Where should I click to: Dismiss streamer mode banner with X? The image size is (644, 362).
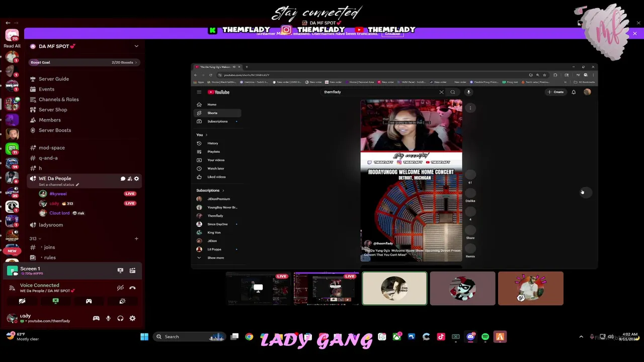coord(635,34)
